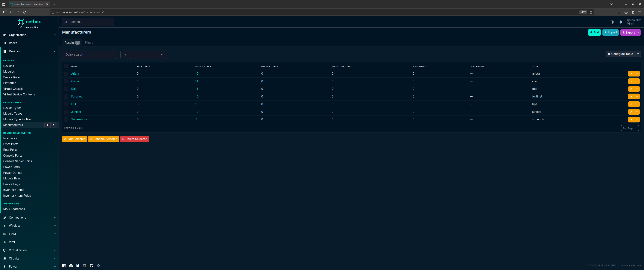Check the Arista row checkbox
This screenshot has height=270, width=644.
coord(66,74)
